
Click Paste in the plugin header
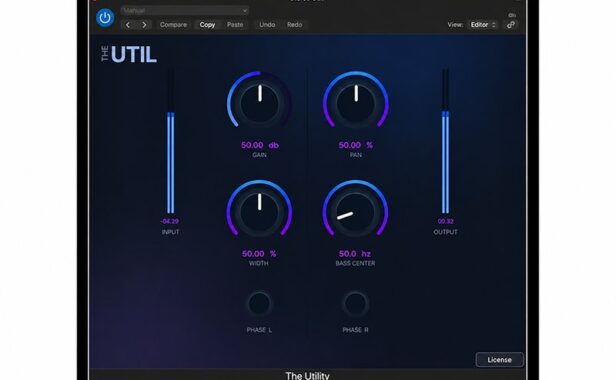[235, 25]
